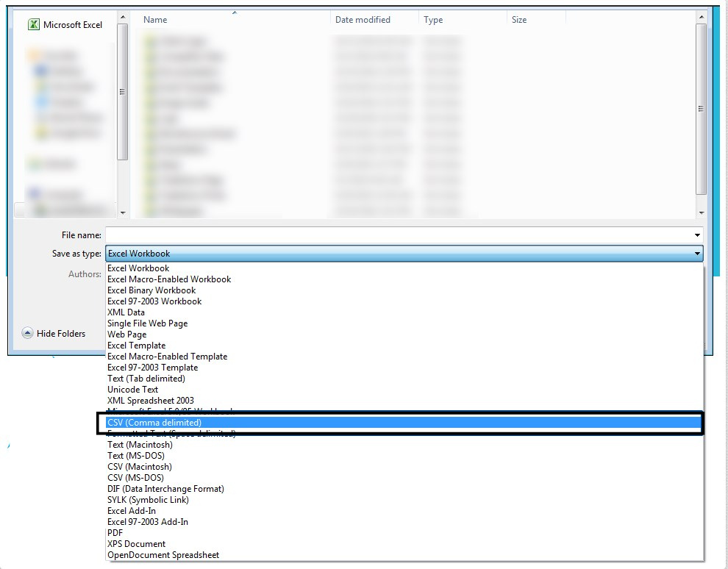
Task: Pick Excel Macro-Enabled Template format
Action: point(404,357)
